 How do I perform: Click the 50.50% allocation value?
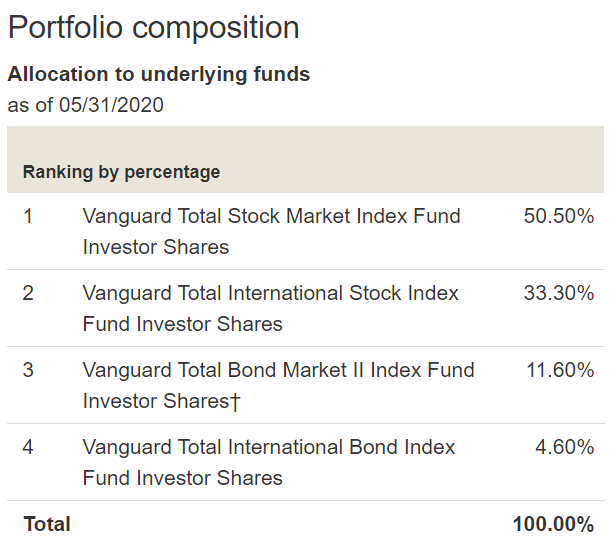click(x=559, y=216)
